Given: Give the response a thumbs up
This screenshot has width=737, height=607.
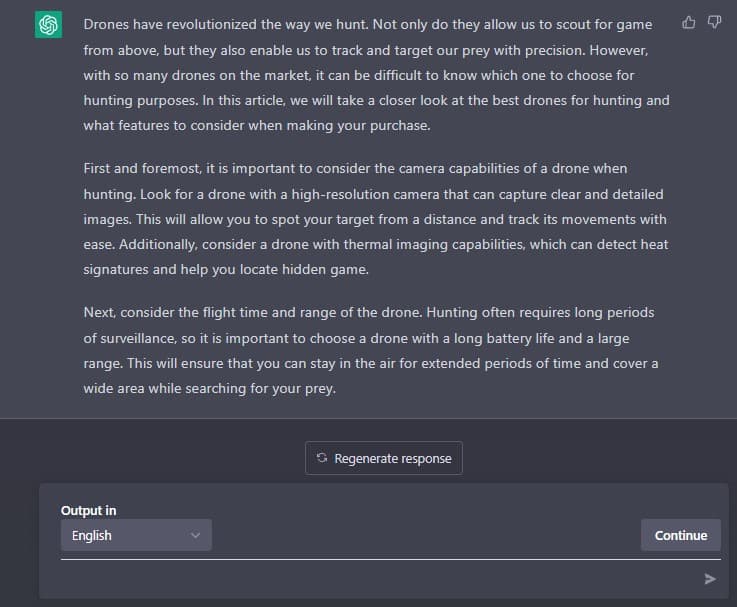Looking at the screenshot, I should [x=689, y=22].
